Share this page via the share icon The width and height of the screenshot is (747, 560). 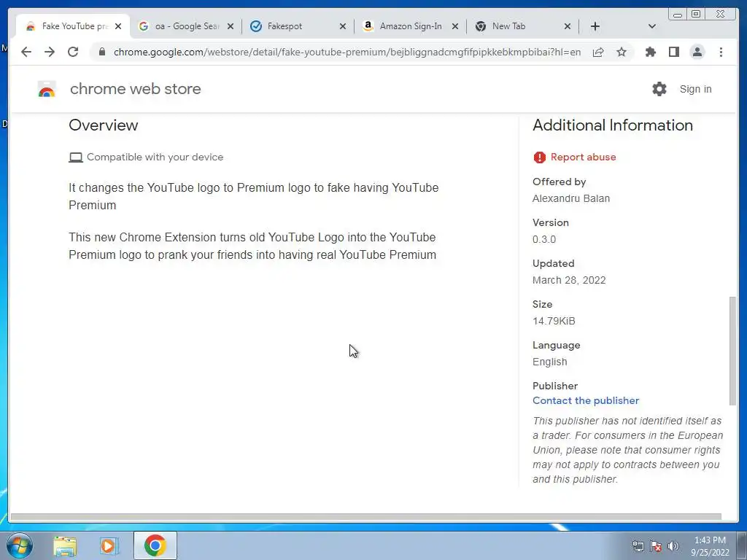[598, 52]
